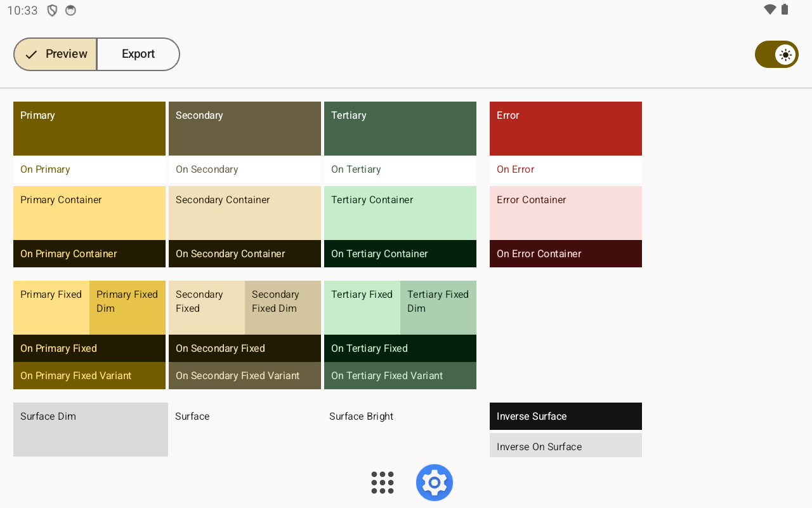Viewport: 812px width, 508px height.
Task: Select the Primary Container swatch
Action: pyautogui.click(x=89, y=213)
